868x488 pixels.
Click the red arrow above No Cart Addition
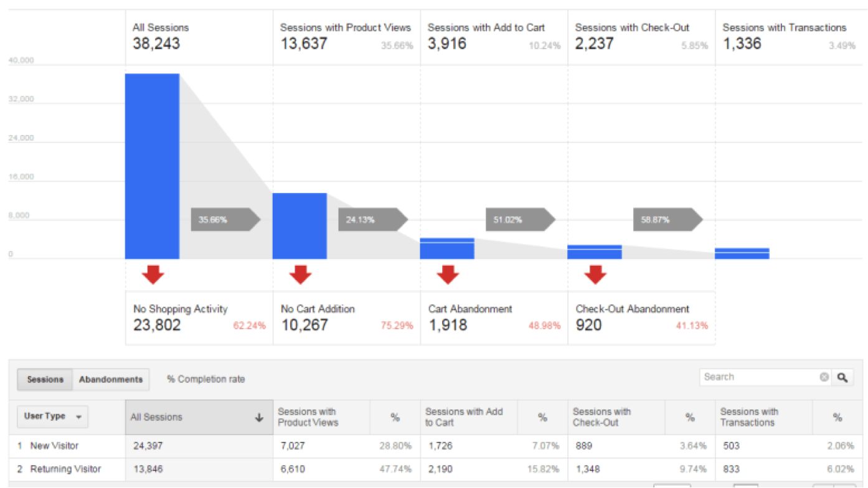[x=300, y=274]
